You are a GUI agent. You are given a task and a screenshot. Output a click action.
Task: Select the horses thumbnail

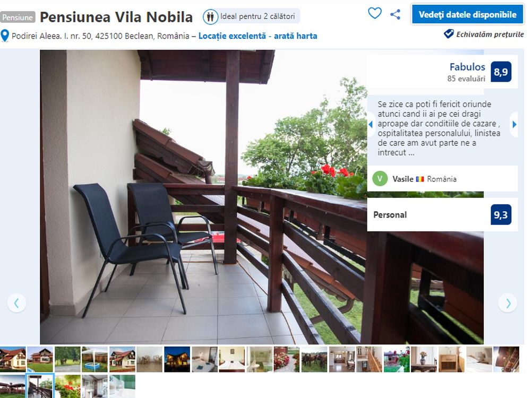314,359
